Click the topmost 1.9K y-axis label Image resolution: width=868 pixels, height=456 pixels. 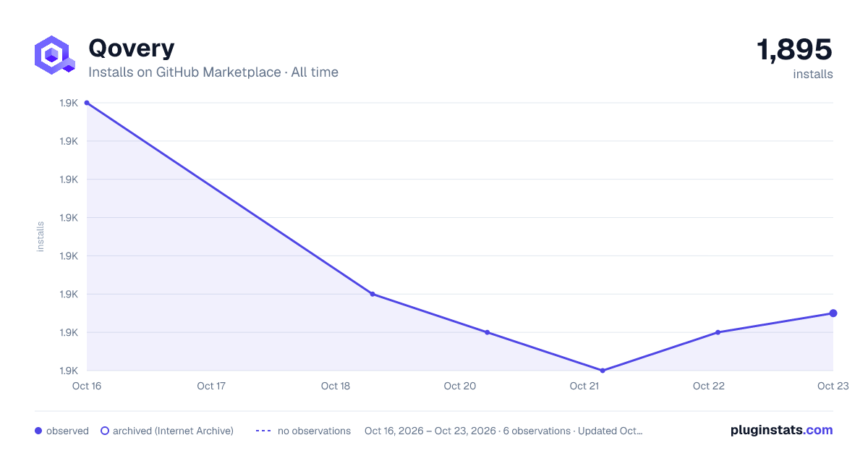click(69, 103)
